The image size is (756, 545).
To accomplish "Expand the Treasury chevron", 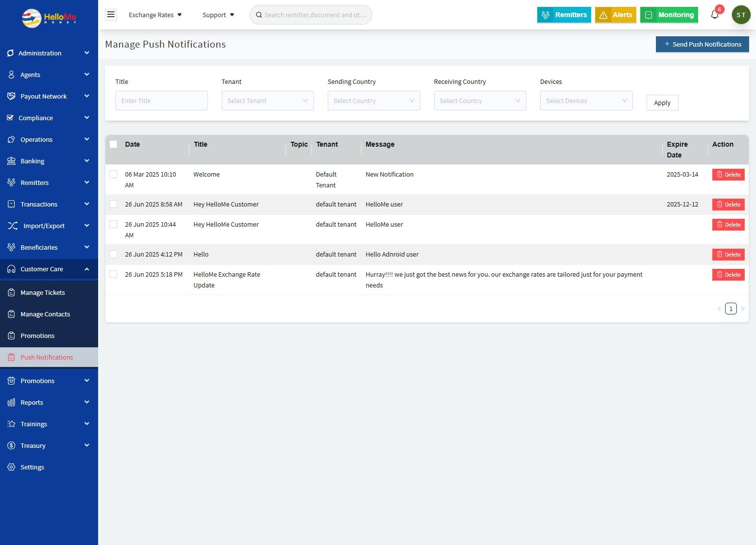I will [87, 445].
